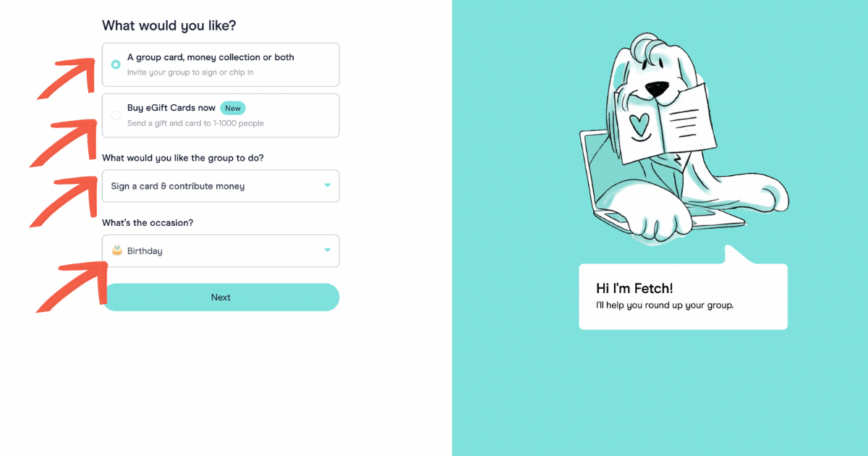Open the Birthday occasion dropdown
Viewport: 868px width, 456px height.
click(x=221, y=250)
